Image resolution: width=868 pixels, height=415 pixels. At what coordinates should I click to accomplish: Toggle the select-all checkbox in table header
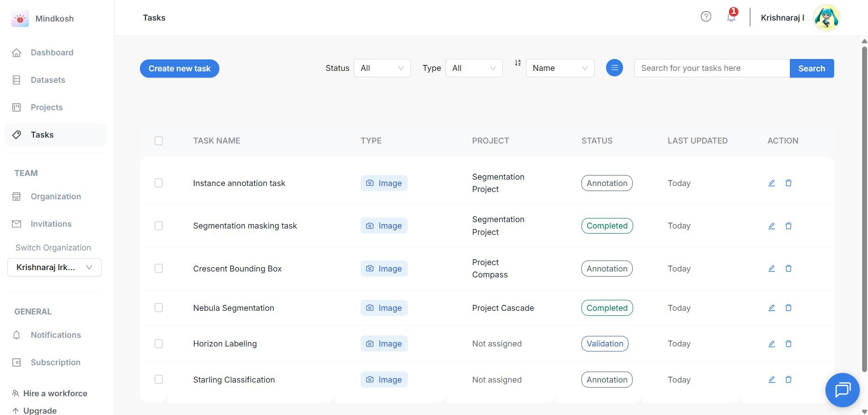[x=159, y=141]
